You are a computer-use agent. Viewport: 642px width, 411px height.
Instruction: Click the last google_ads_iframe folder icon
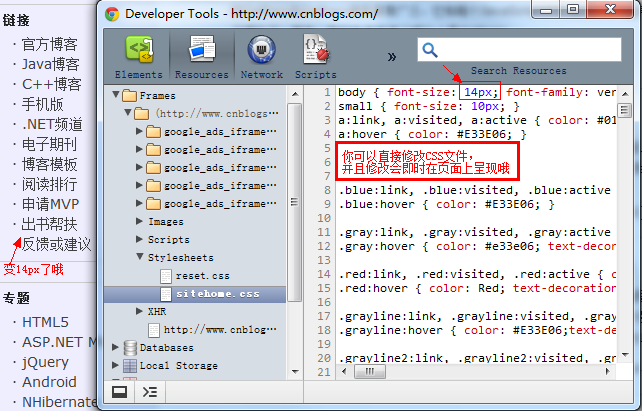click(x=154, y=203)
